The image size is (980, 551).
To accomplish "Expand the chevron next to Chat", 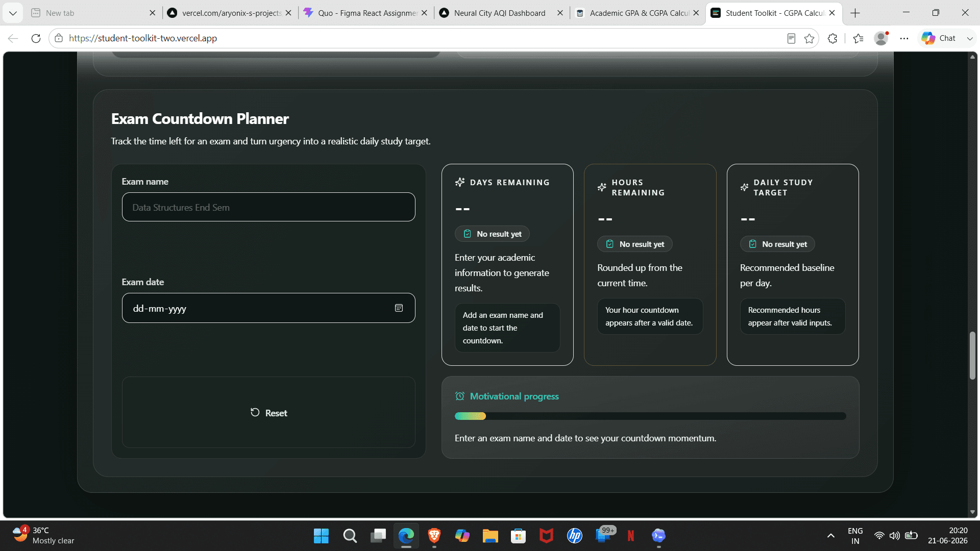I will tap(969, 38).
